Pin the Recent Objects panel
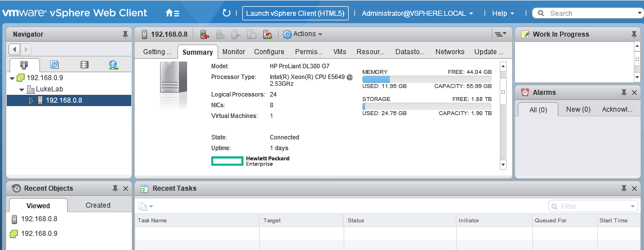This screenshot has height=250, width=644. [116, 188]
